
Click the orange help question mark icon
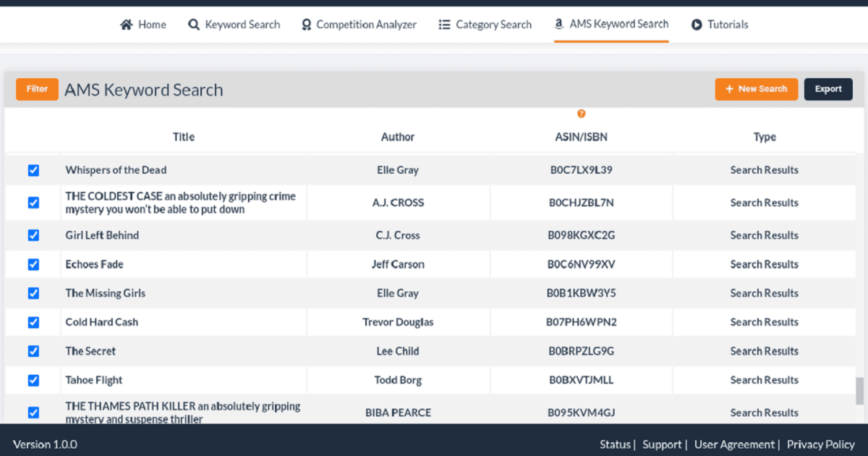(581, 114)
